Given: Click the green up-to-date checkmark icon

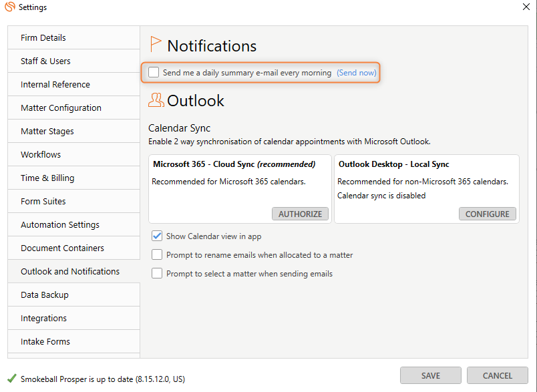Looking at the screenshot, I should tap(11, 378).
